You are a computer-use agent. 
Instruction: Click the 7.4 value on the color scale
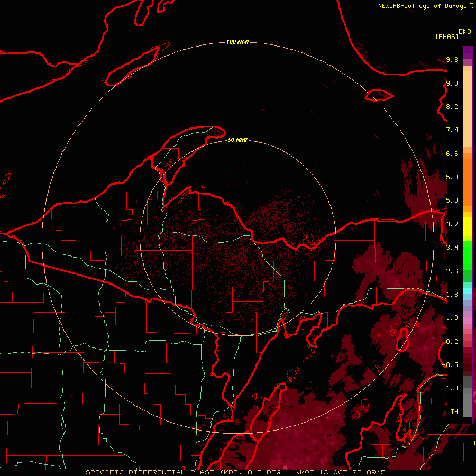click(x=452, y=130)
